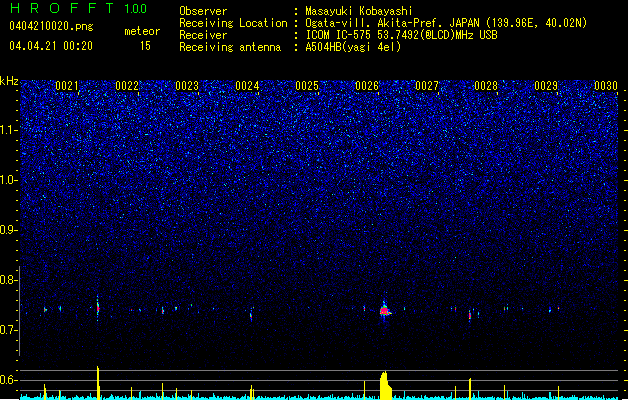Click the 0029 time marker
Screen dimensions: 629x400
click(546, 86)
